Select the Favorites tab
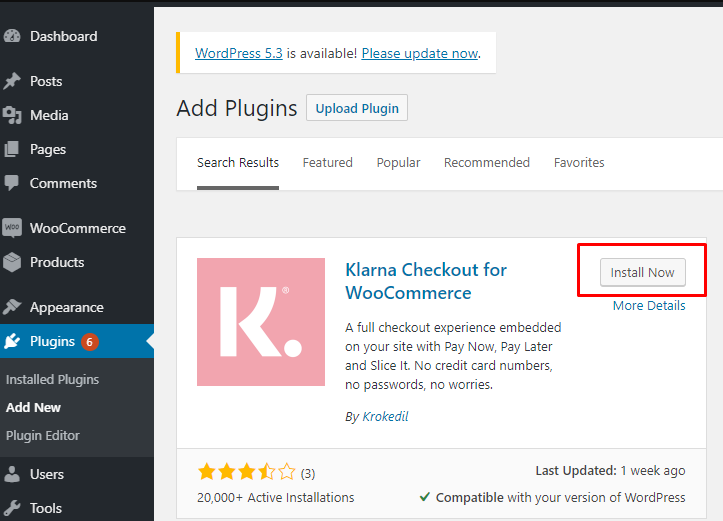 579,163
